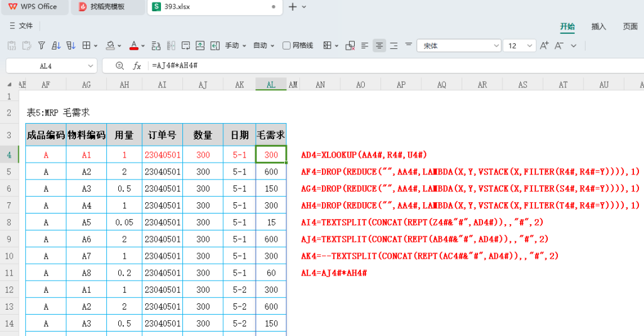Screen dimensions: 644x336
Task: Click the find and replace rows icon
Action: (x=156, y=46)
